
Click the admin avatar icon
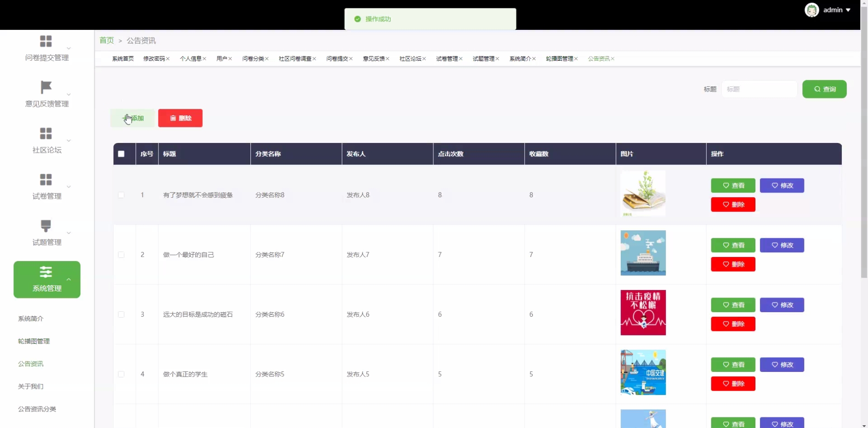[x=812, y=10]
